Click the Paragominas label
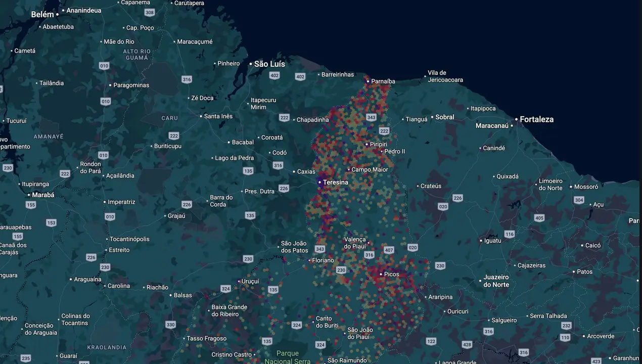This screenshot has height=364, width=642. tap(131, 85)
